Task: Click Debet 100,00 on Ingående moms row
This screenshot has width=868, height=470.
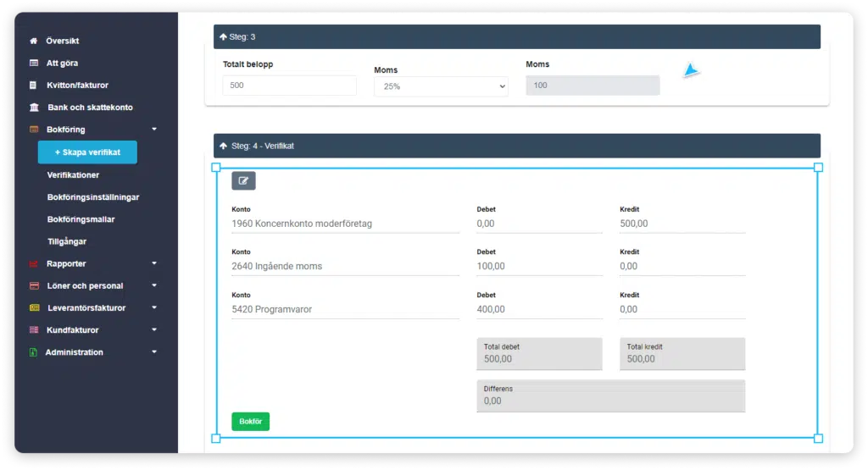Action: tap(539, 267)
